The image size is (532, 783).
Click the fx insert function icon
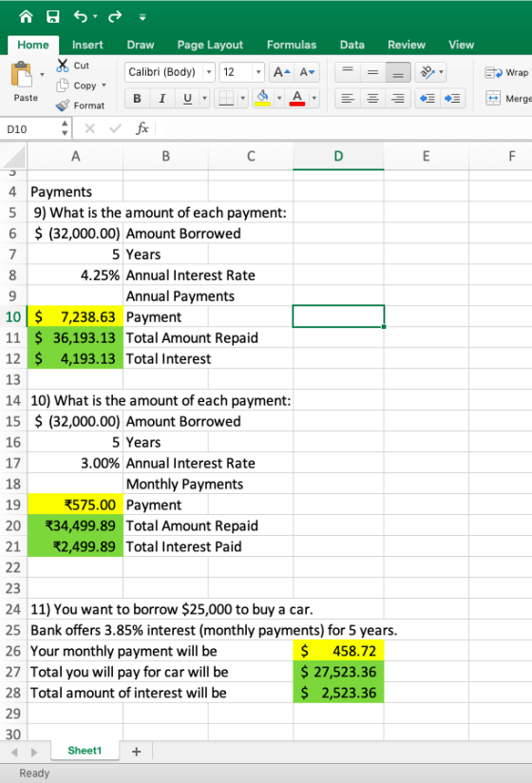click(x=142, y=129)
